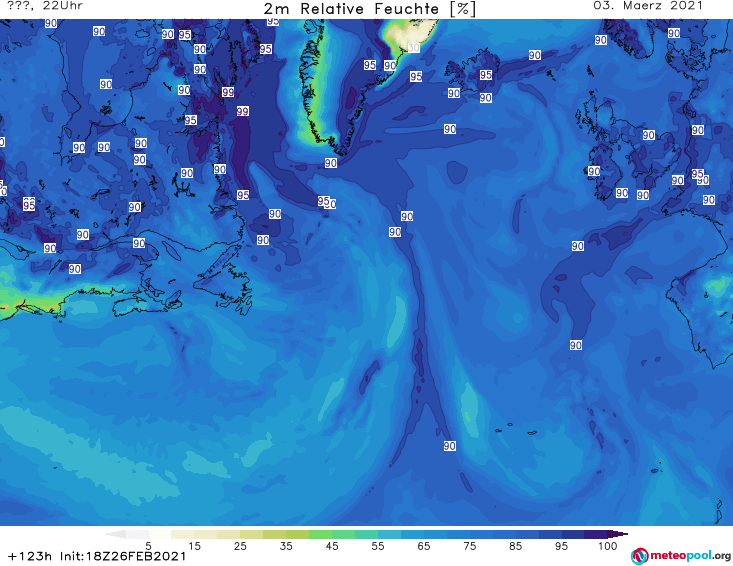
Task: Click the colorbar tick label 45
Action: [x=332, y=546]
